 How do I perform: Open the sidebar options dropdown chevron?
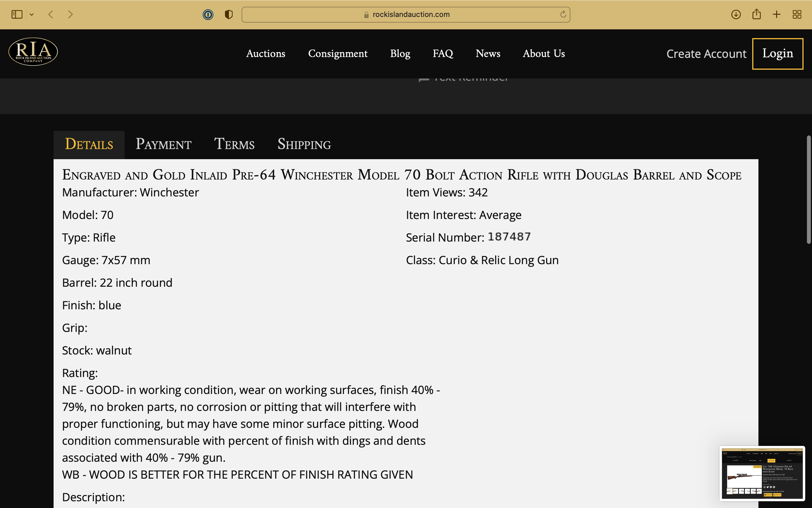pyautogui.click(x=32, y=14)
